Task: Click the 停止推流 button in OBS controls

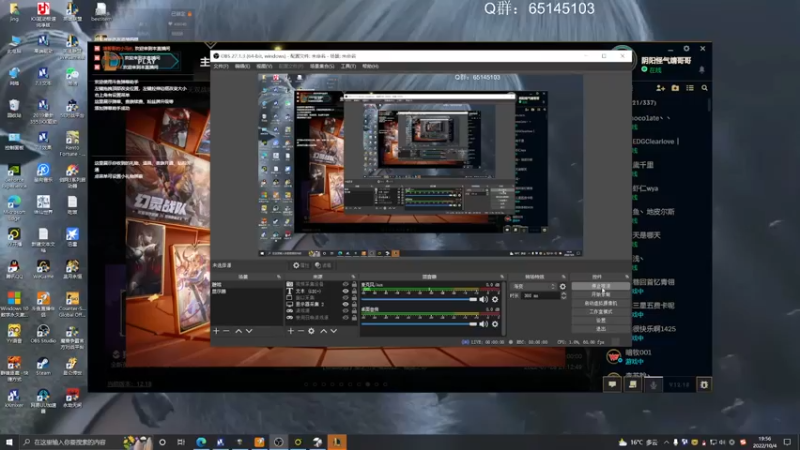Action: [x=601, y=286]
